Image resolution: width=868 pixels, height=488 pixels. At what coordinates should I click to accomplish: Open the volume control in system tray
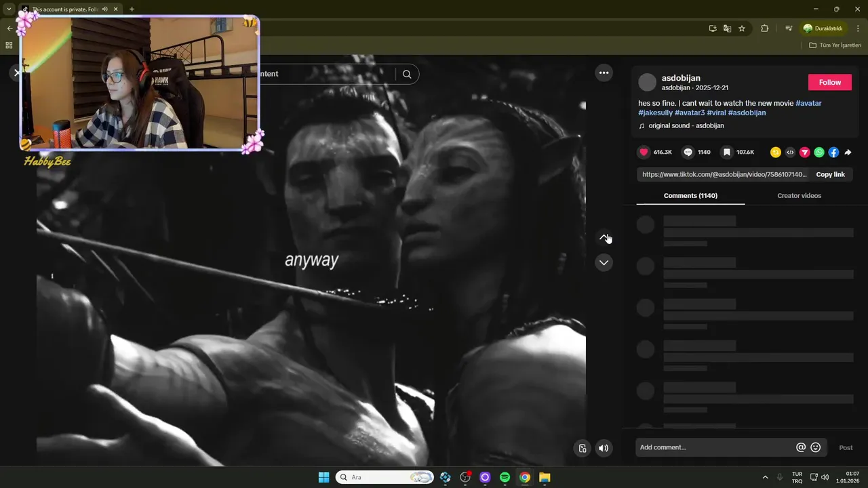825,477
